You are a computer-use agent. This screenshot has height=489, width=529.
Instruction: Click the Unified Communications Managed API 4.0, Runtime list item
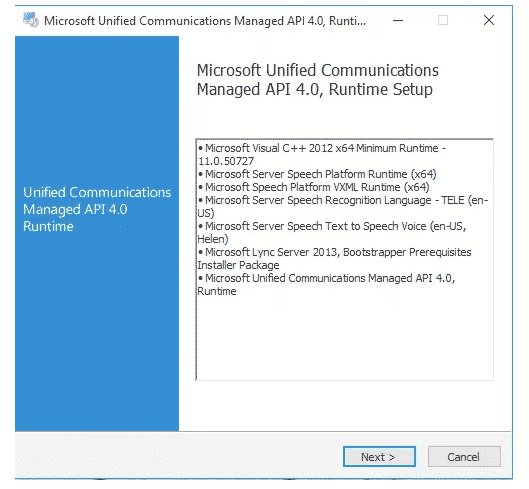(326, 284)
